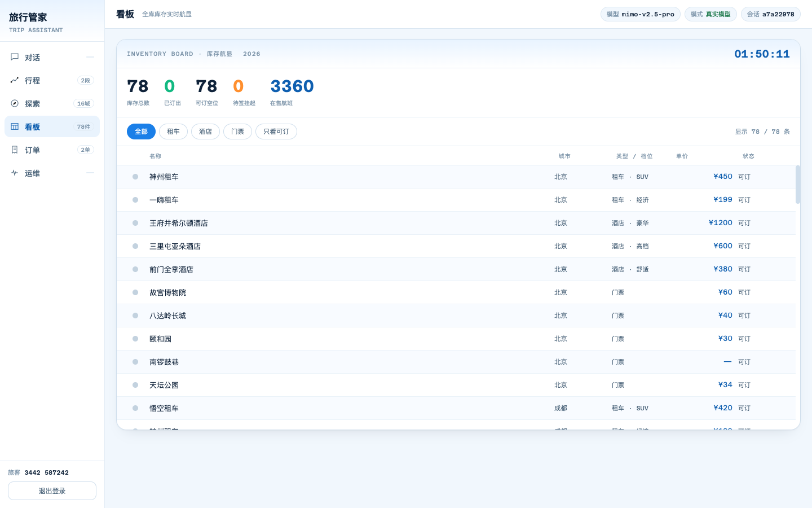This screenshot has height=508, width=812.
Task: Click the 单价 column header
Action: pos(682,156)
